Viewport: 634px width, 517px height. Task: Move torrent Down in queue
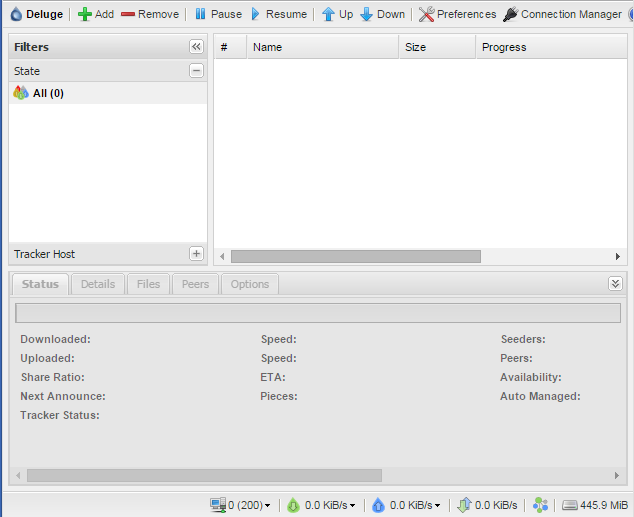(x=382, y=14)
